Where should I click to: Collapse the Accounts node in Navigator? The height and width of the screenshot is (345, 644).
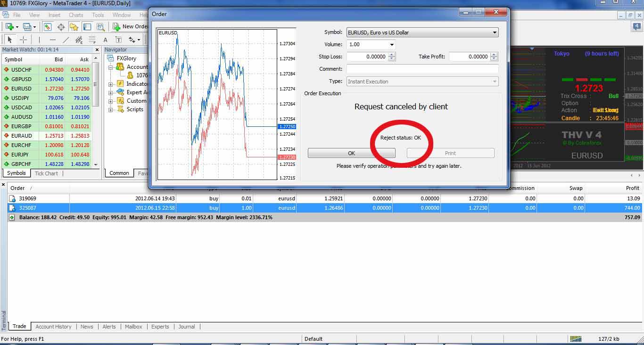point(111,67)
